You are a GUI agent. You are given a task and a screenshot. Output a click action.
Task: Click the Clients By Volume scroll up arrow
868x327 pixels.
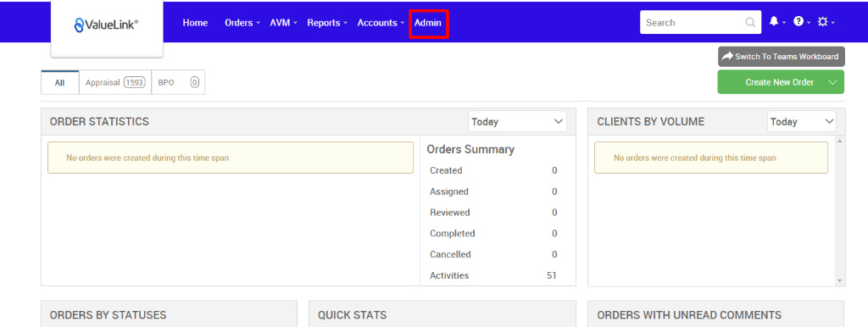click(840, 141)
